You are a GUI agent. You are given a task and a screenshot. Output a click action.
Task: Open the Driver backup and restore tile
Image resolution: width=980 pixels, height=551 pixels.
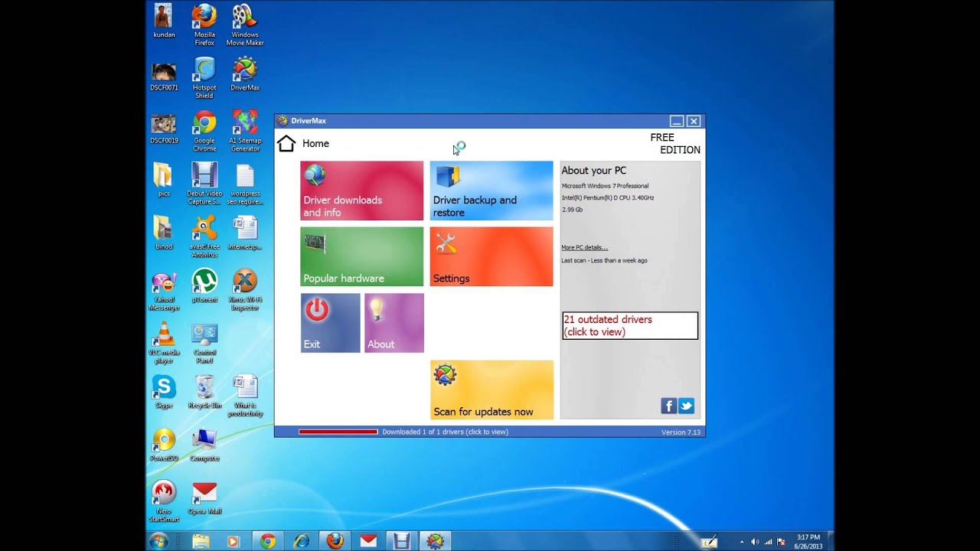492,191
